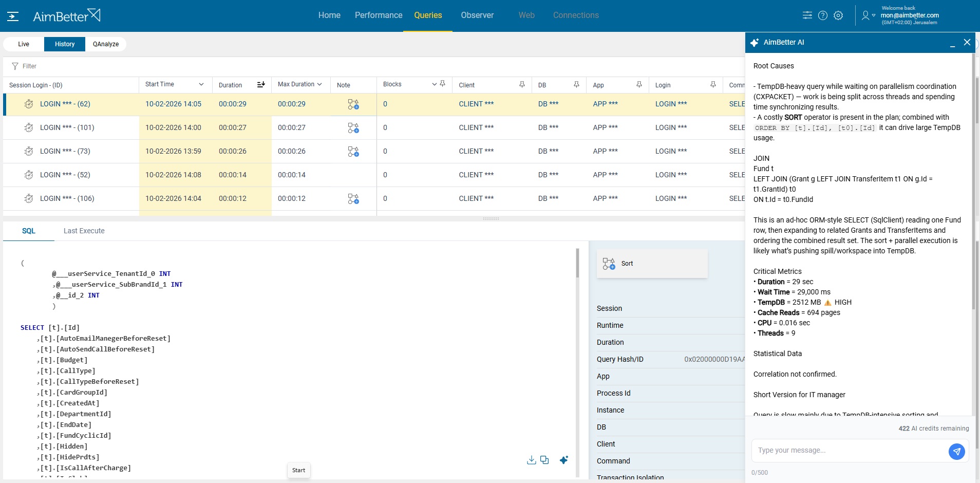Image resolution: width=980 pixels, height=483 pixels.
Task: Open the settings gear in header
Action: [x=838, y=15]
